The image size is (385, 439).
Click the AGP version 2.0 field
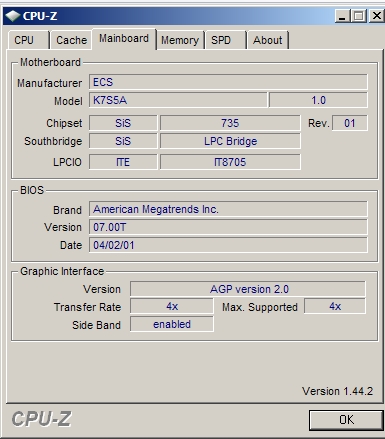[248, 289]
